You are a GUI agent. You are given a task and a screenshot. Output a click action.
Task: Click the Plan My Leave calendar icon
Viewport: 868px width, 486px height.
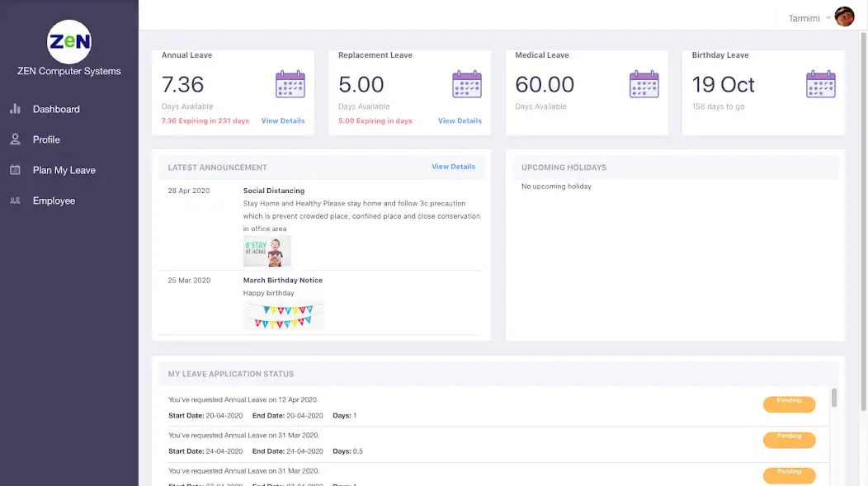click(15, 170)
